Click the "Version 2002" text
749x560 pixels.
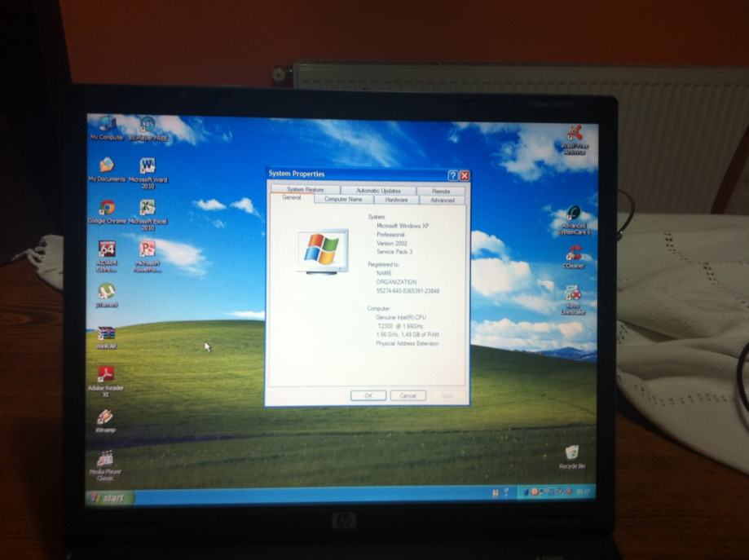[392, 243]
